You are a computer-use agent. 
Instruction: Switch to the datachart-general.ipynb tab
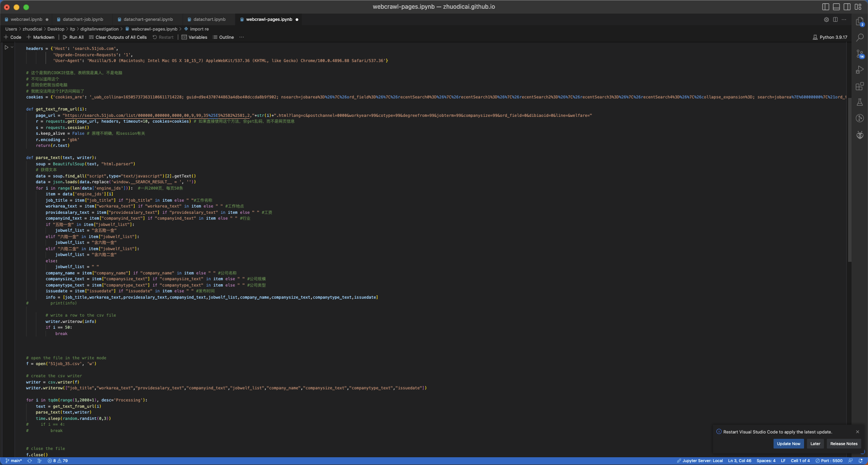click(148, 19)
